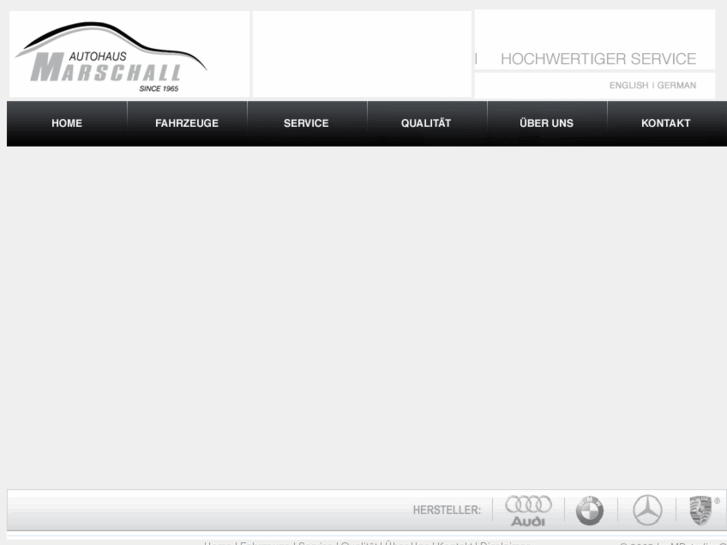Viewport: 727px width, 545px height.
Task: Open the SERVICE menu item
Action: 306,123
